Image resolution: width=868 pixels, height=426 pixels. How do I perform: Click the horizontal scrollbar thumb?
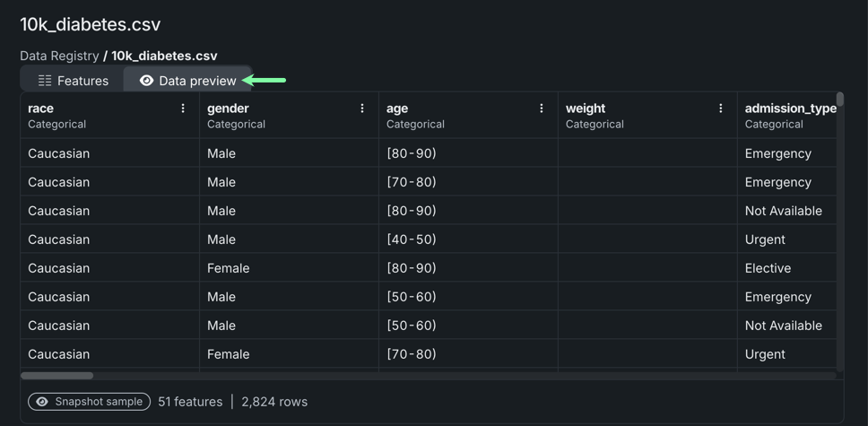56,376
